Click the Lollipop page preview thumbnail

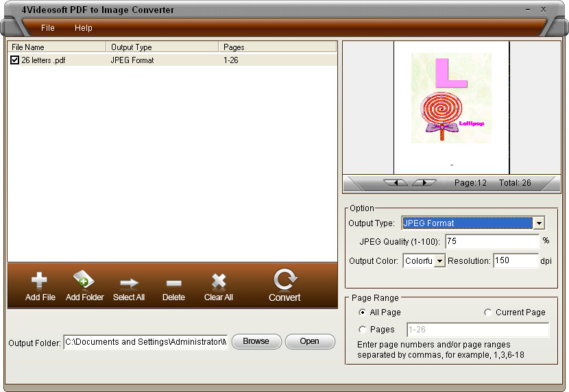pyautogui.click(x=451, y=98)
